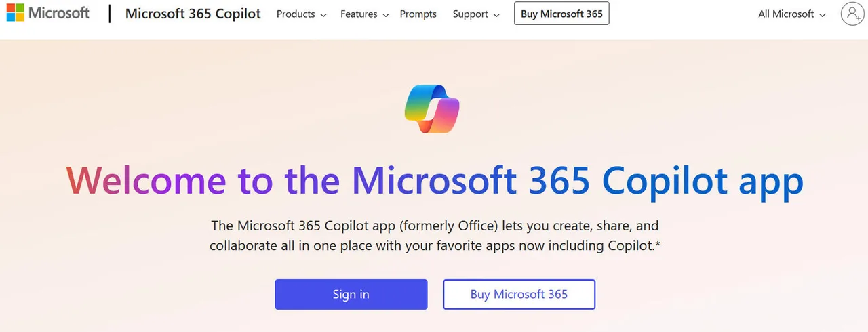Viewport: 868px width, 332px height.
Task: Expand the chevron beside Products
Action: point(323,14)
